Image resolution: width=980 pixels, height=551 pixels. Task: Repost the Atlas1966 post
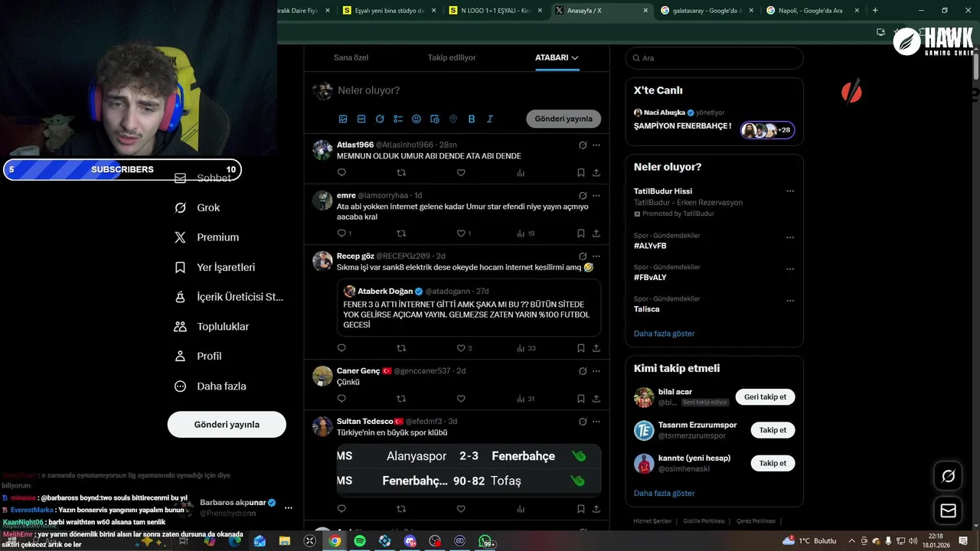401,173
